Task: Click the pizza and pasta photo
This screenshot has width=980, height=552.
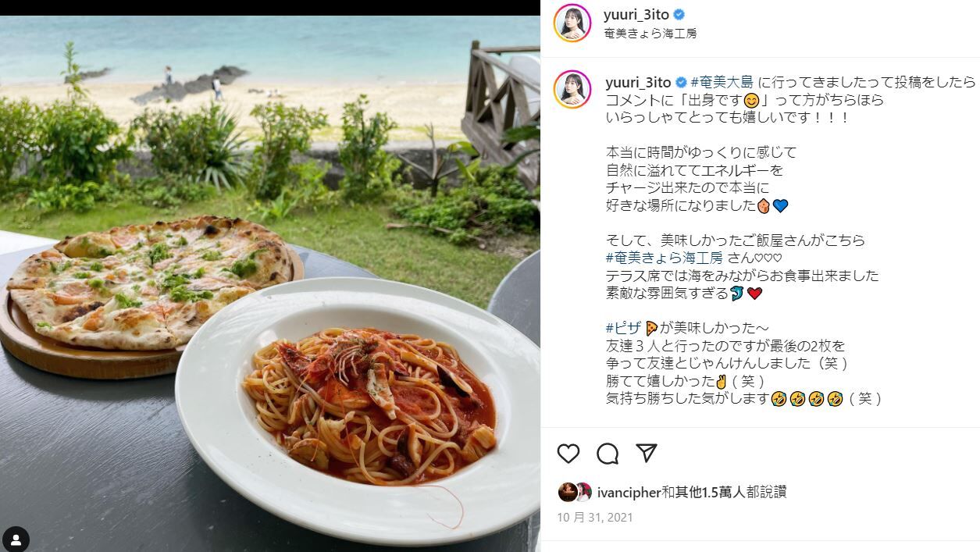Action: tap(270, 284)
